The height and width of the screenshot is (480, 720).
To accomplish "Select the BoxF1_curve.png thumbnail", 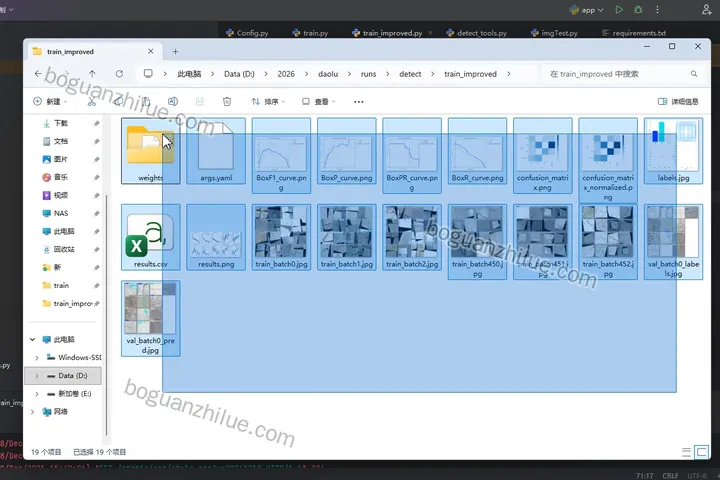I will click(281, 155).
